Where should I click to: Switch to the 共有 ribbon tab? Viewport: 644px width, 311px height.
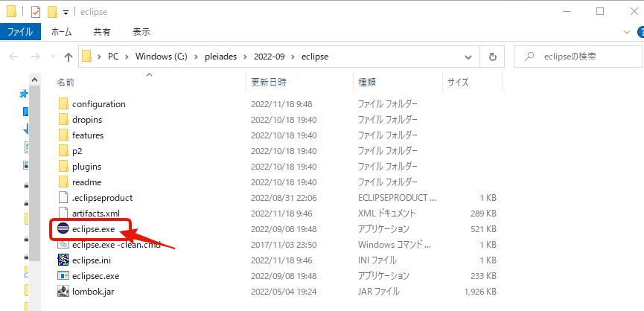coord(101,31)
